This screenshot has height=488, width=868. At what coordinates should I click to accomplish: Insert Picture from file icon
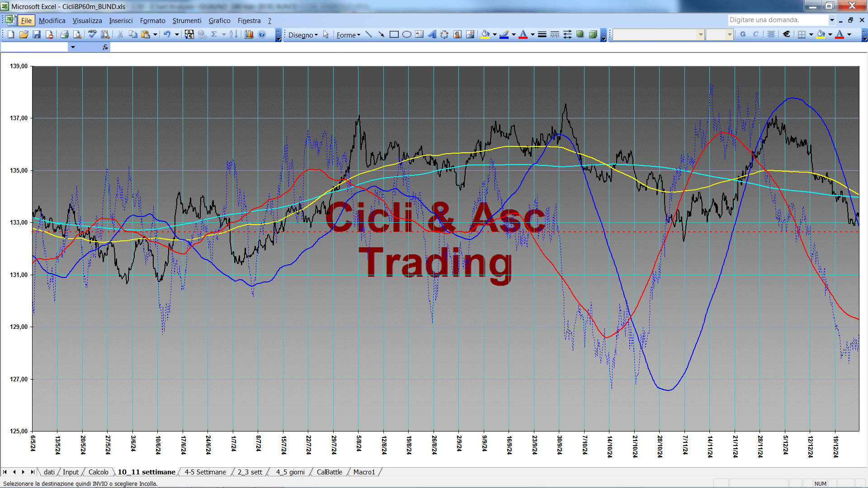click(470, 34)
